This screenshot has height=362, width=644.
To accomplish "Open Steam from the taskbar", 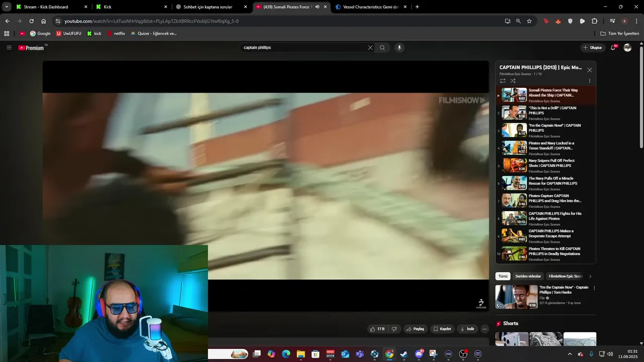I will (x=404, y=354).
